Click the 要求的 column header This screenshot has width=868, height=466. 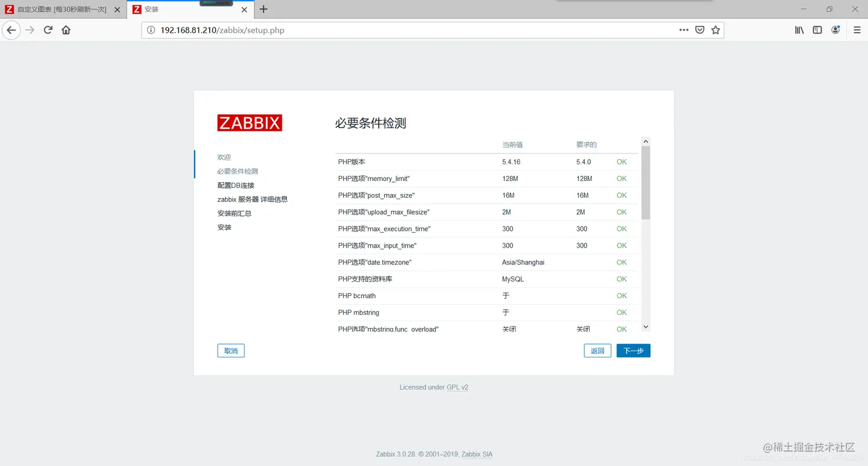586,145
